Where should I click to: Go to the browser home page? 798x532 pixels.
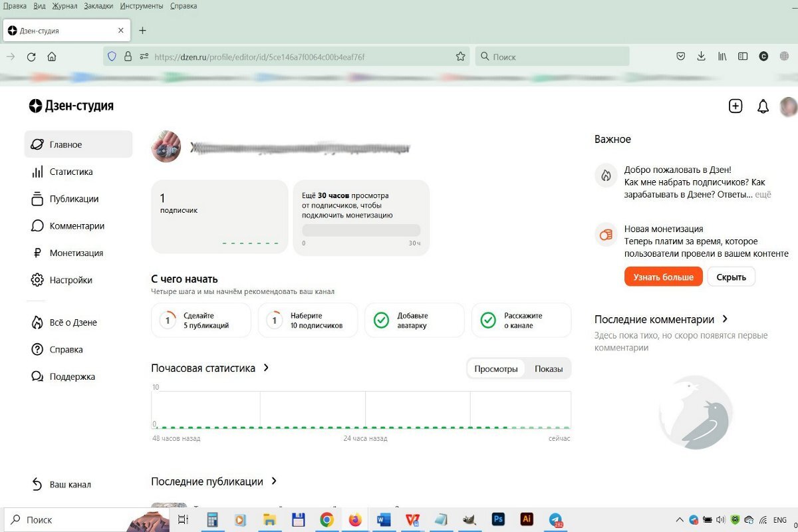pyautogui.click(x=52, y=57)
